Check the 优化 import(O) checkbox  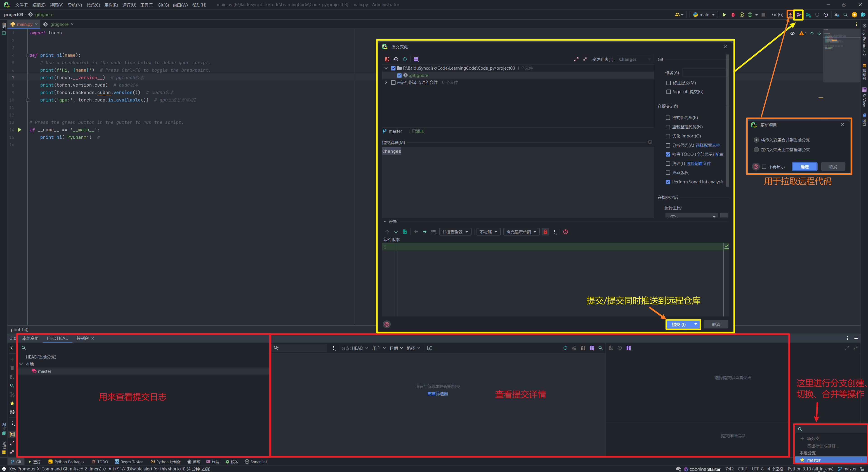pos(668,136)
